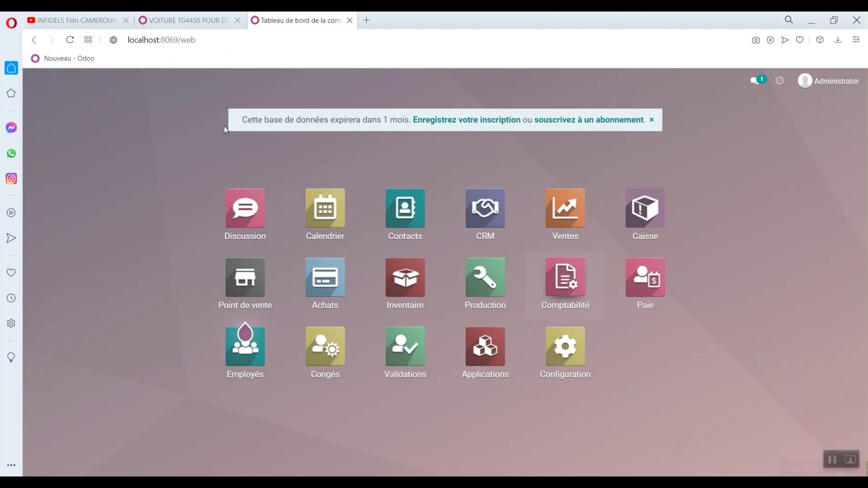Click the 'Enregistrez votre inscription' link
Screen dimensions: 868x488
click(x=467, y=120)
